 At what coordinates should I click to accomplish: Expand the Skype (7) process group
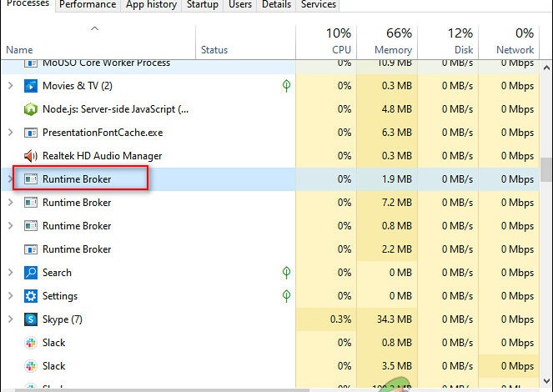tap(10, 319)
